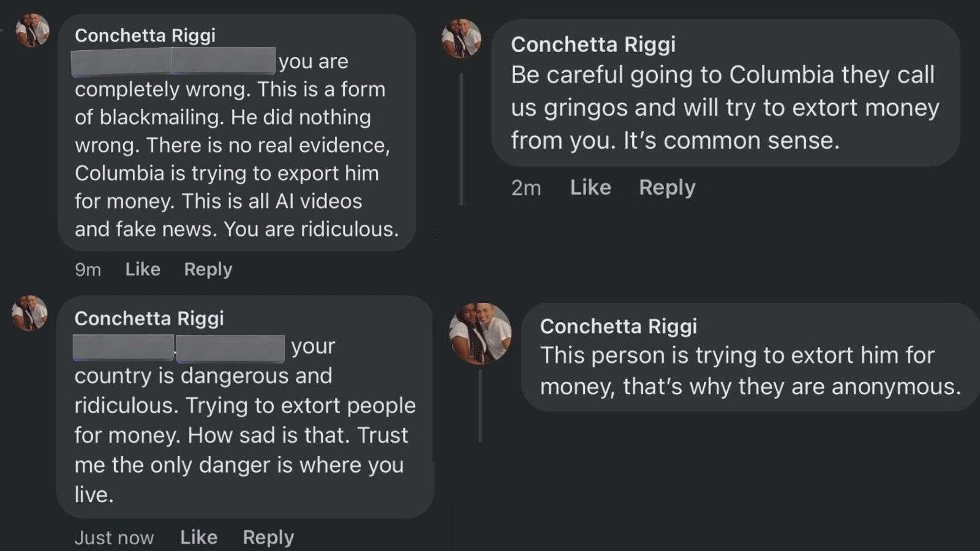Open Conchetta Riggi's name on the "blackmailing" comment
Viewport: 980px width, 551px height.
(145, 36)
